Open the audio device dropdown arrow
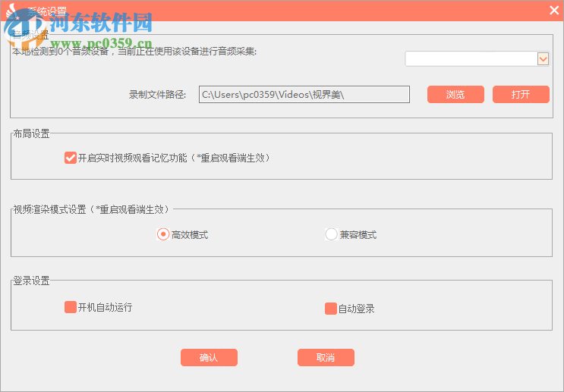This screenshot has width=564, height=392. 543,58
